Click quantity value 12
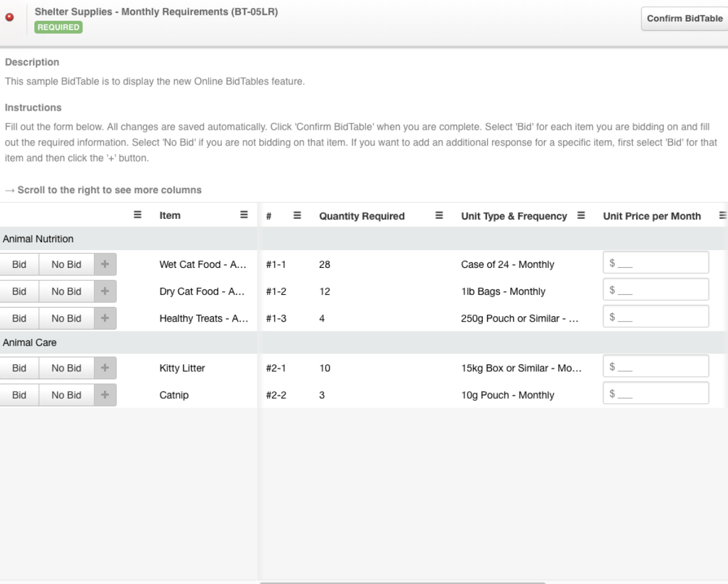Image resolution: width=728 pixels, height=584 pixels. pyautogui.click(x=325, y=291)
